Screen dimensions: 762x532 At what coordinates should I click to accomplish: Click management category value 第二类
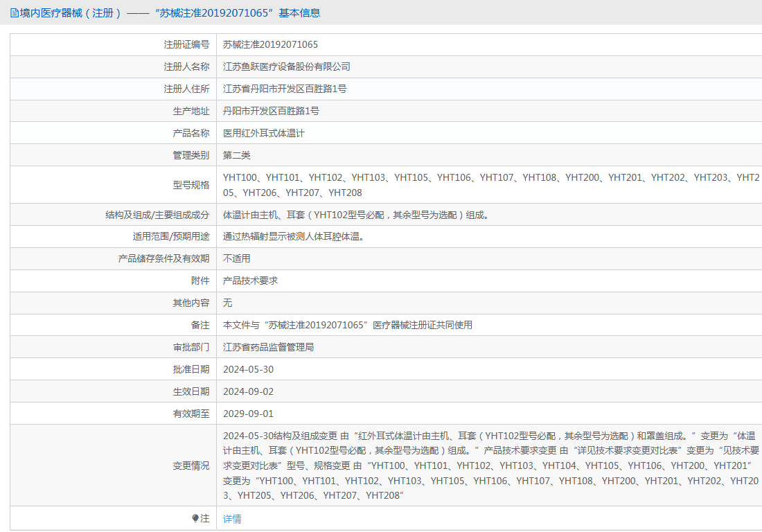point(237,155)
